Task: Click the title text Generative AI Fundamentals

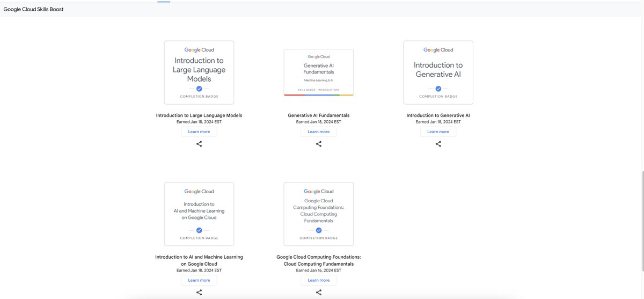Action: coord(319,115)
